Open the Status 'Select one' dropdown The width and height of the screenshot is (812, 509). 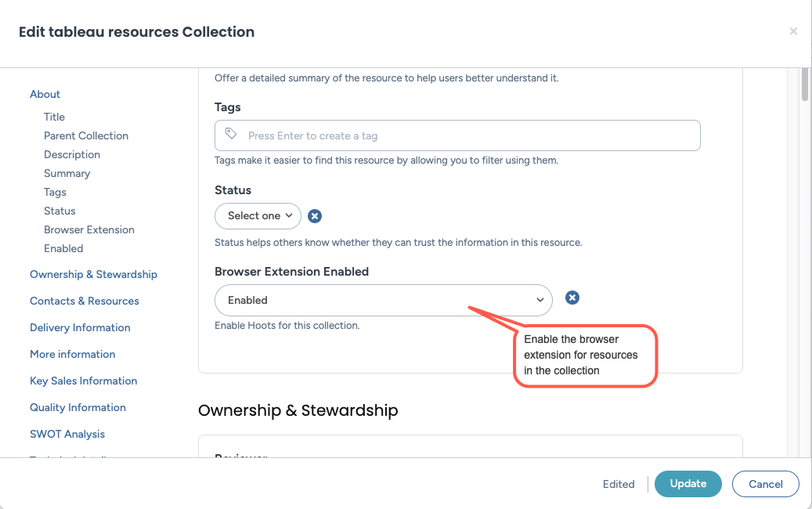coord(258,216)
